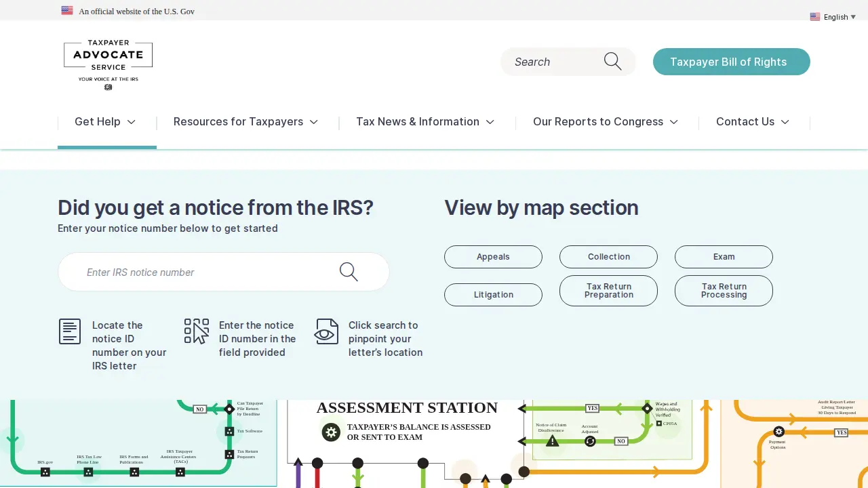Click the 'Did you get a notice from the IRS?' heading
This screenshot has width=868, height=488.
click(216, 207)
